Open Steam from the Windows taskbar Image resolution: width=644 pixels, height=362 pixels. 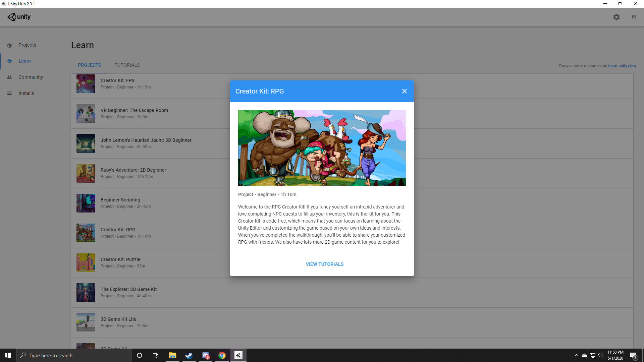[x=189, y=355]
